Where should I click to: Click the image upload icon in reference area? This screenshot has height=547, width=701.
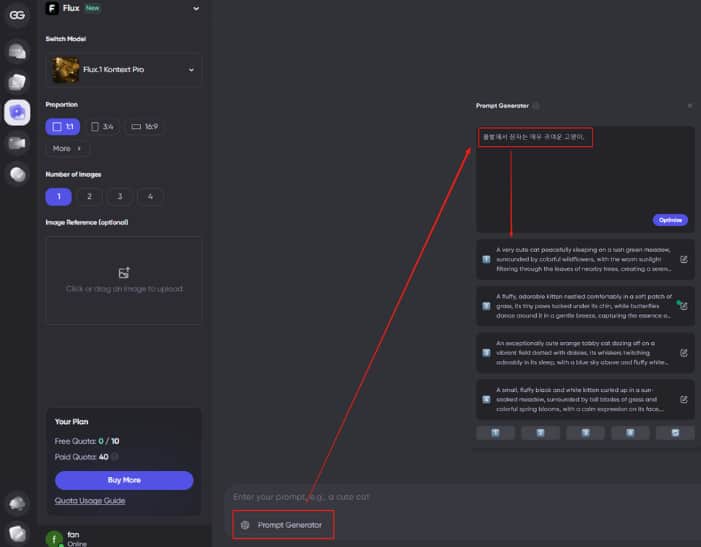click(124, 273)
